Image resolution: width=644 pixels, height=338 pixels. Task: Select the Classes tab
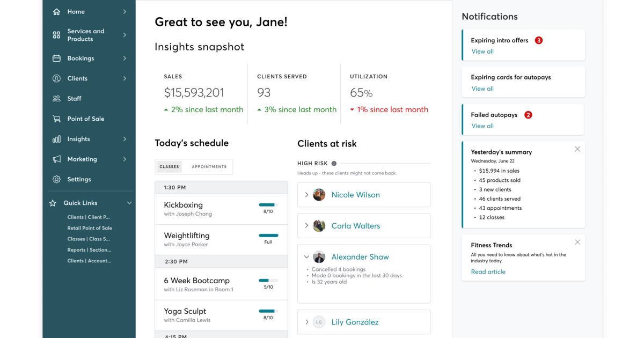169,166
